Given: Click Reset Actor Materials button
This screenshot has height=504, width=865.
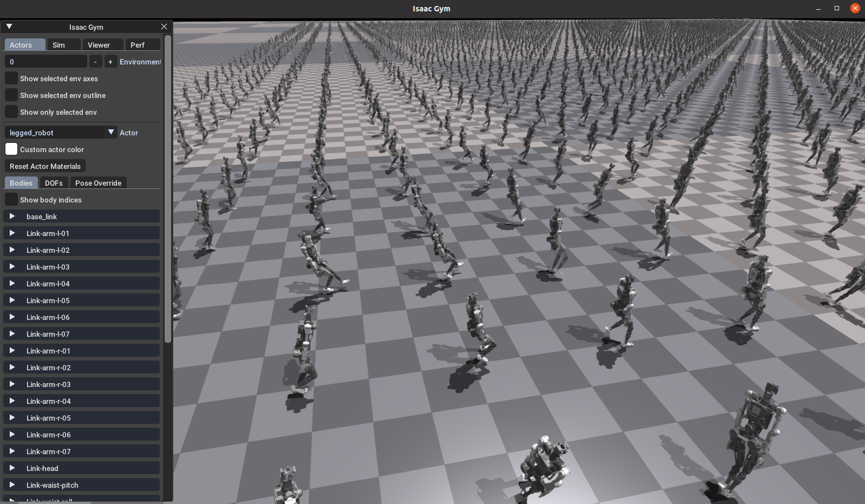Looking at the screenshot, I should click(x=45, y=166).
